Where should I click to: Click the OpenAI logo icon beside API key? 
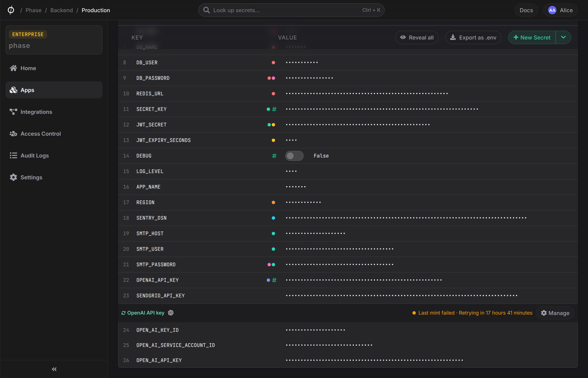[171, 312]
